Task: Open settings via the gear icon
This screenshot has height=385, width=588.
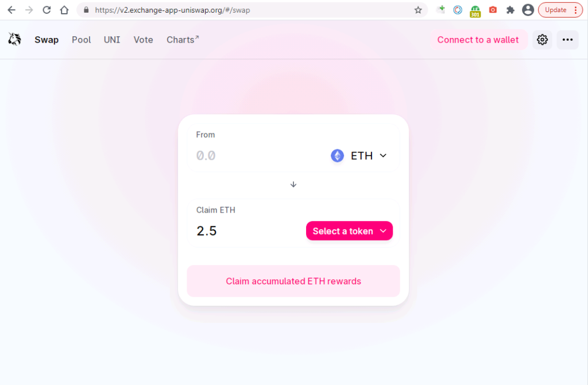Action: coord(542,40)
